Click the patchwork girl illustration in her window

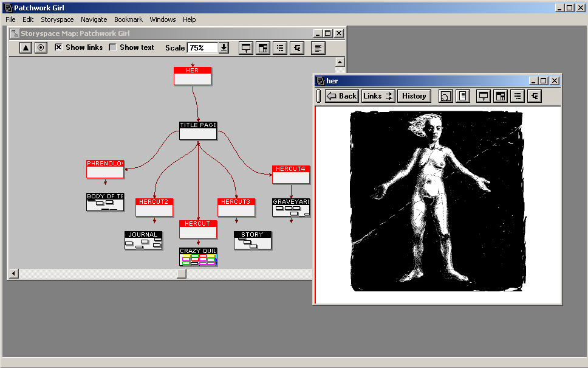point(437,201)
